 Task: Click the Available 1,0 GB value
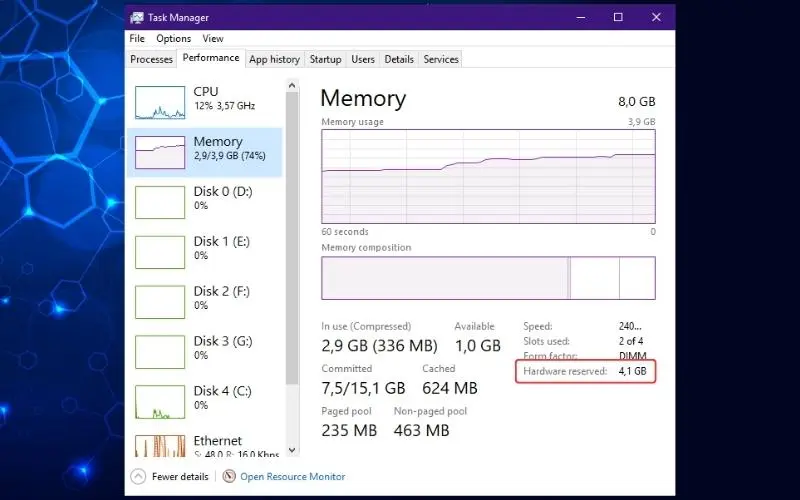point(478,346)
